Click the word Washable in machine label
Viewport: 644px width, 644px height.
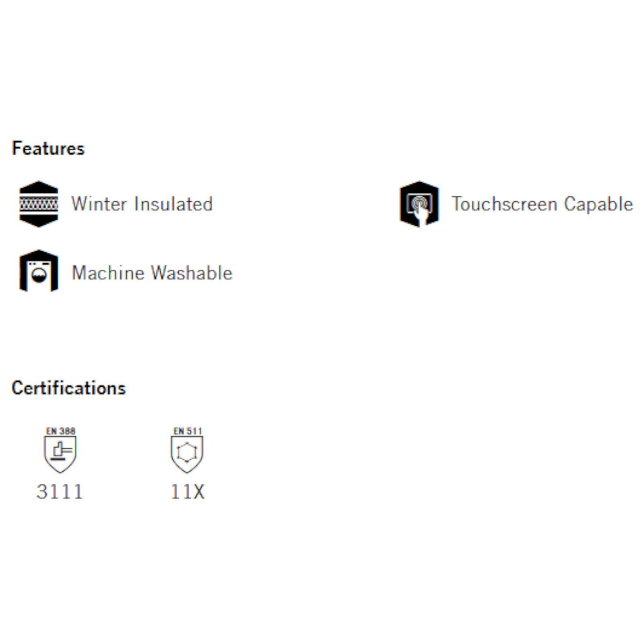pos(192,273)
